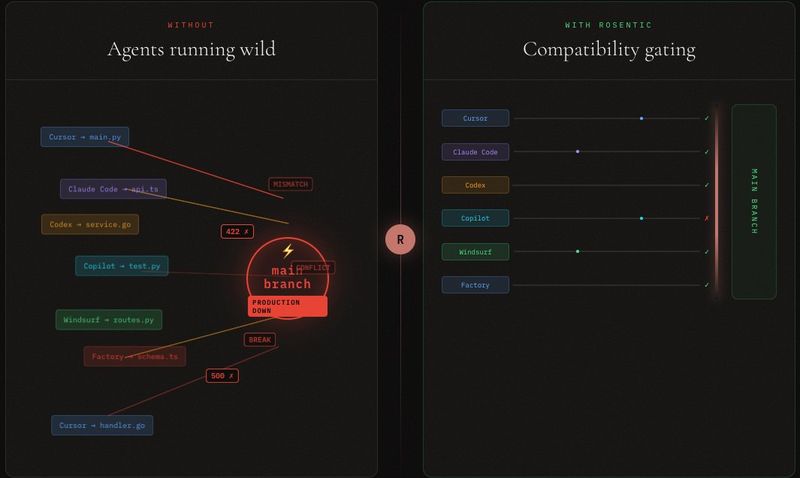Click the 'Copilot → test.py' chip
This screenshot has height=478, width=800.
tap(122, 266)
